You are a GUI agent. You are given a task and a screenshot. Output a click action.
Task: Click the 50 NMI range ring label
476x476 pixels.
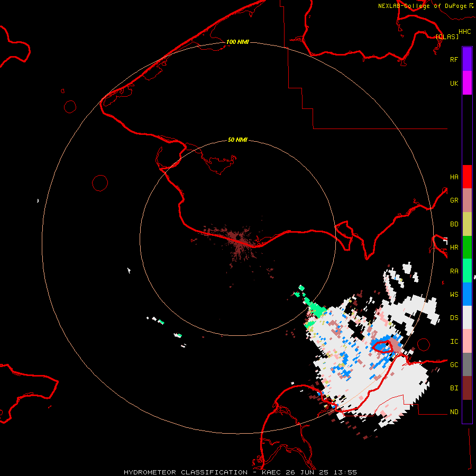pos(237,140)
